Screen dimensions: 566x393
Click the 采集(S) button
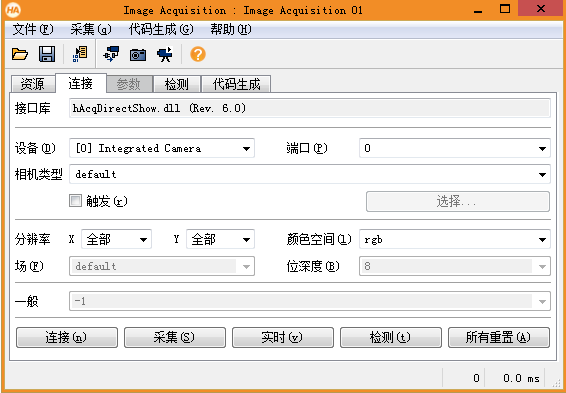tap(175, 337)
